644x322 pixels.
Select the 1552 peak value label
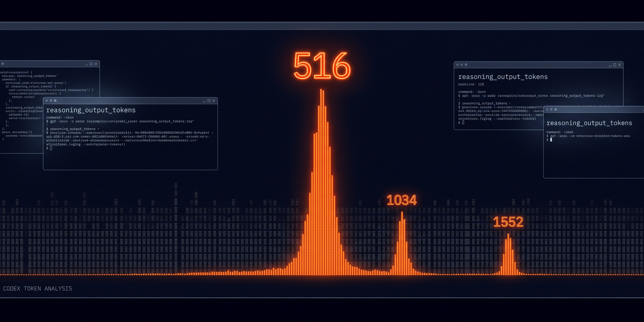508,222
